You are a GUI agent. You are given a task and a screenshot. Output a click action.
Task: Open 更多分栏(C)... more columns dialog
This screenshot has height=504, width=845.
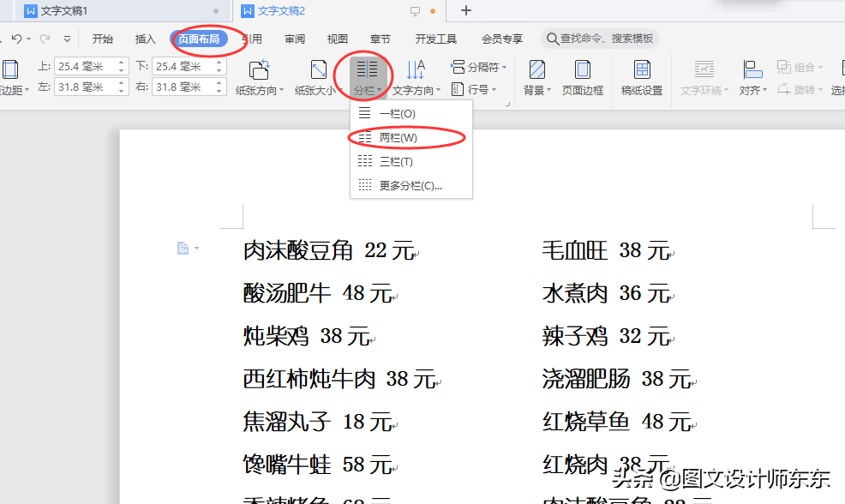tap(411, 185)
